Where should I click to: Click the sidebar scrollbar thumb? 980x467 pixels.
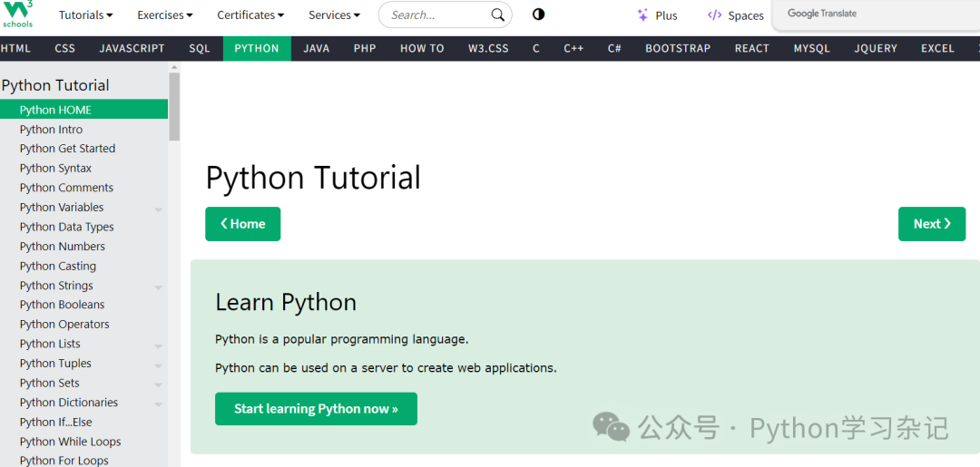[174, 106]
